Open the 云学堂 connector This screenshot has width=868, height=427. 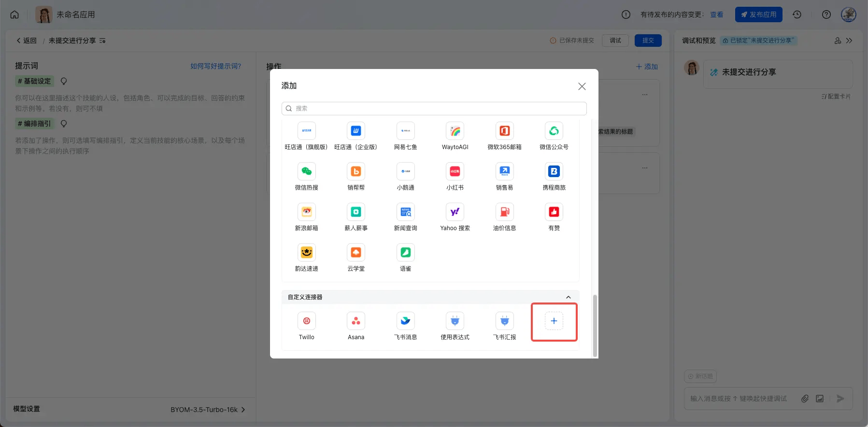tap(356, 252)
